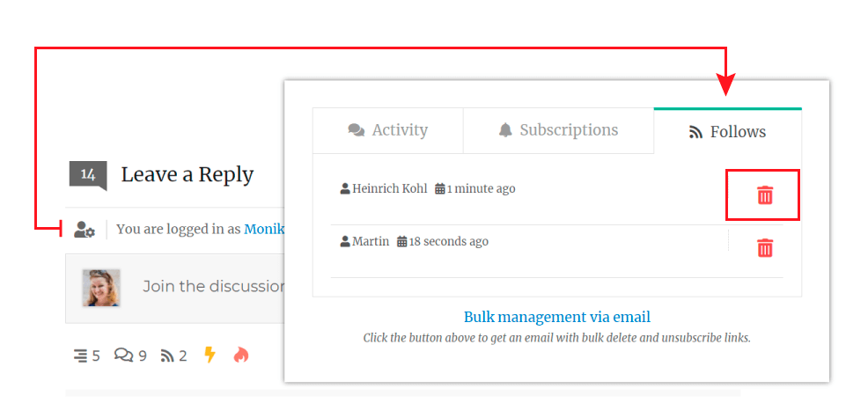
Task: Open the Bulk management via email link
Action: (x=557, y=317)
